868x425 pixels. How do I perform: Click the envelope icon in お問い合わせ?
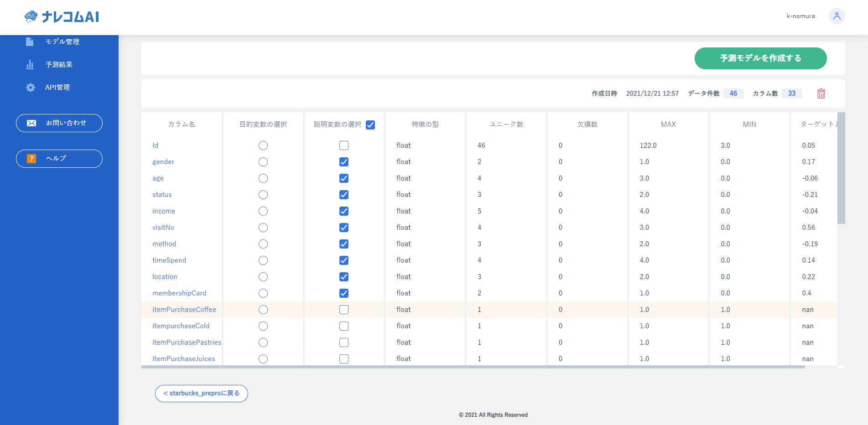click(x=31, y=123)
